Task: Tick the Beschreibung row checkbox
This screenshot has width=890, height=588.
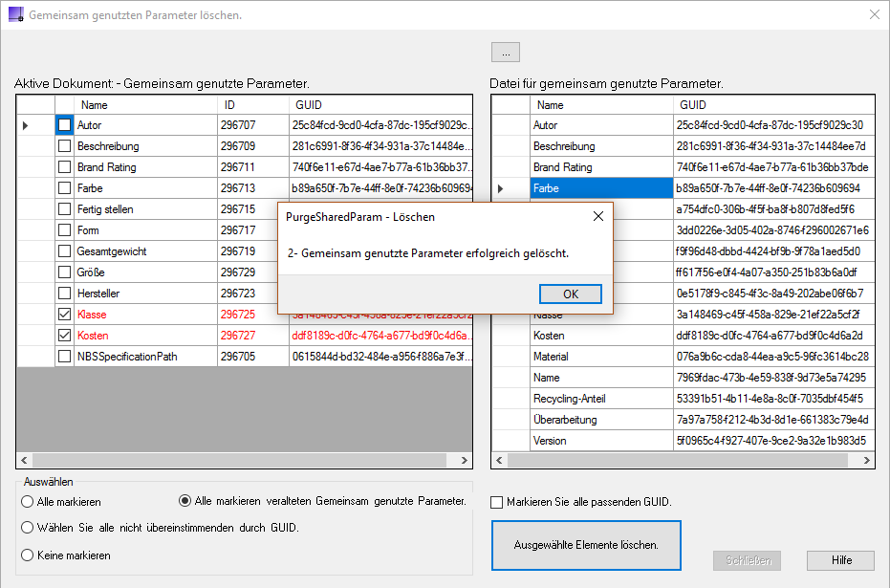Action: (65, 146)
